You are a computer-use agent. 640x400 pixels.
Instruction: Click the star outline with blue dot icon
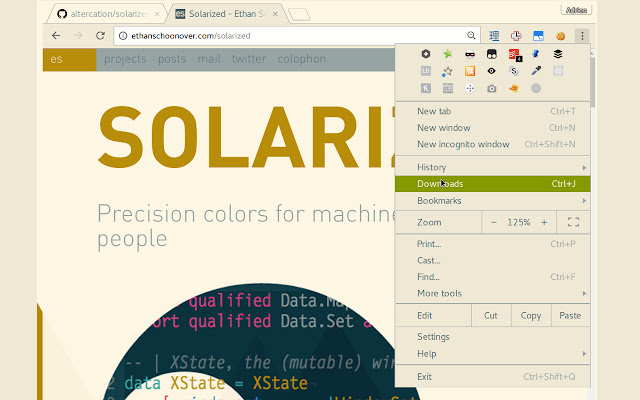[x=447, y=71]
